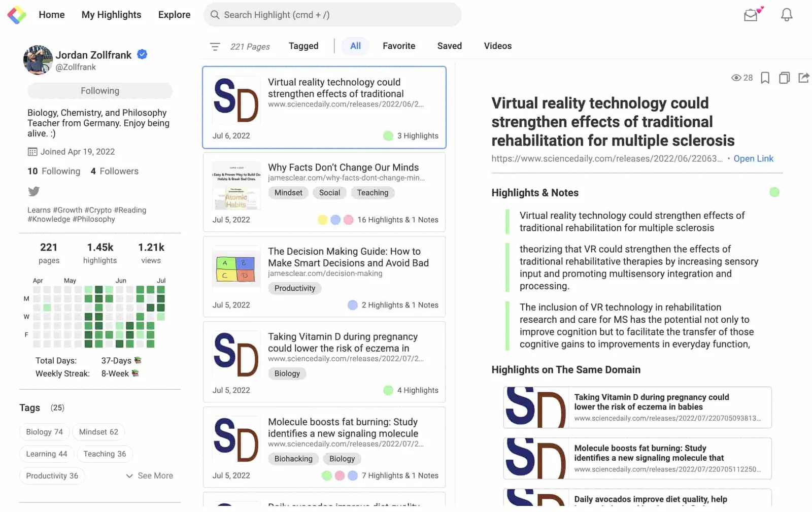Go to the Home menu

tap(52, 15)
